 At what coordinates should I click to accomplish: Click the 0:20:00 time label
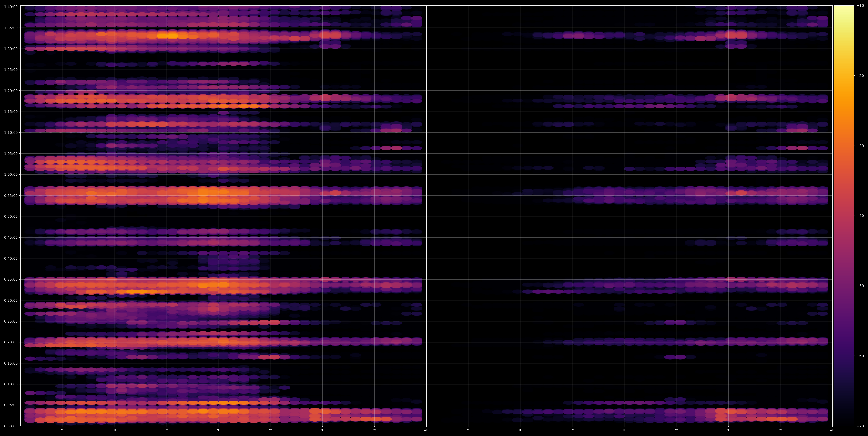(x=11, y=342)
